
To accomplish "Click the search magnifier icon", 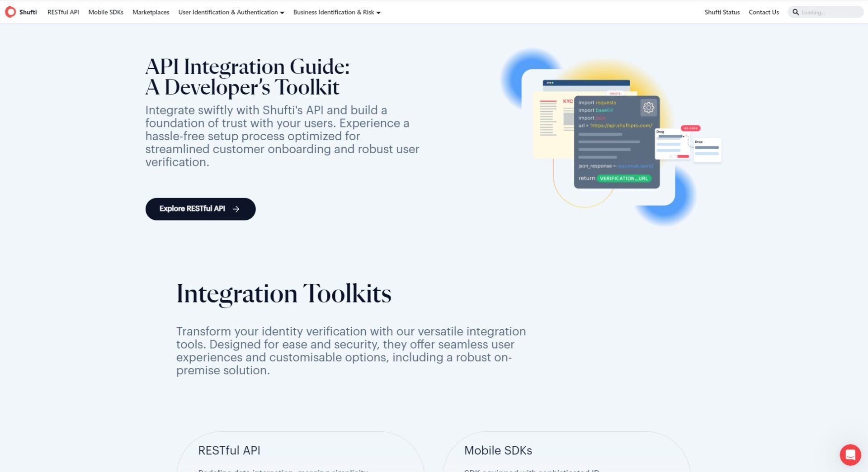I will click(795, 12).
